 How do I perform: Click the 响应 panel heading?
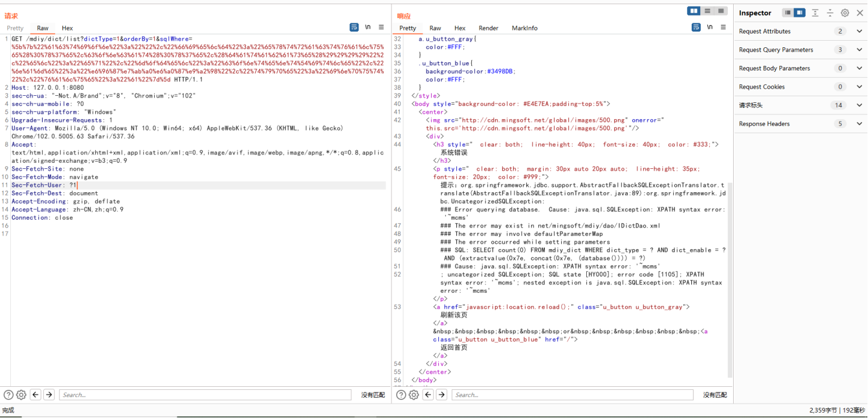point(403,16)
